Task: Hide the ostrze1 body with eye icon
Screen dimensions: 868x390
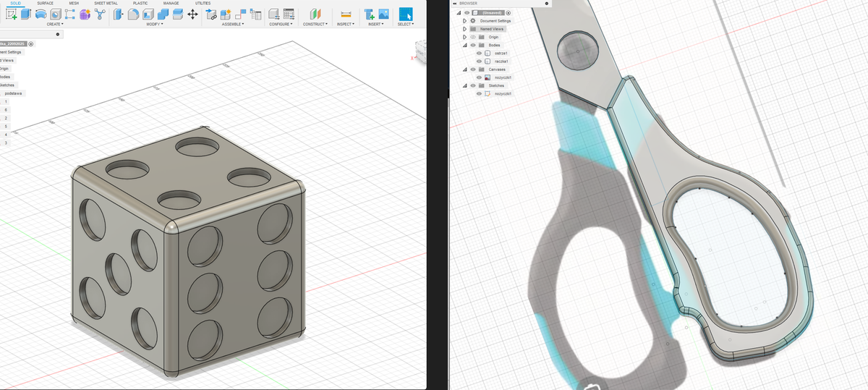Action: pyautogui.click(x=479, y=54)
